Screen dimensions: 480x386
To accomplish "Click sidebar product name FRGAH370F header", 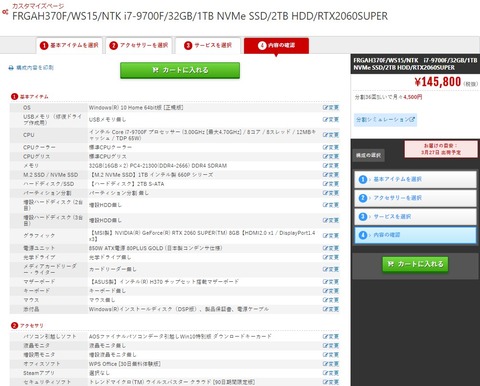I will (415, 64).
